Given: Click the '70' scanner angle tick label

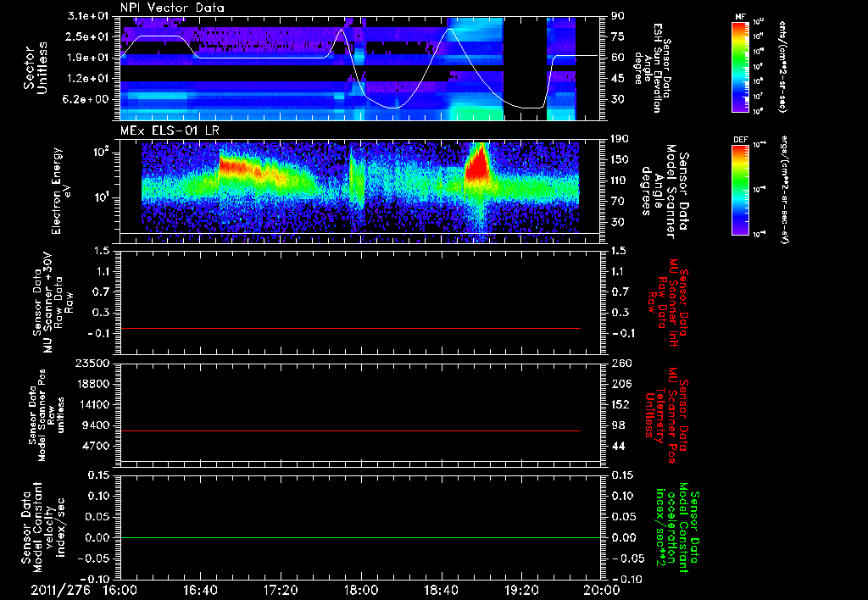Looking at the screenshot, I should coord(617,202).
